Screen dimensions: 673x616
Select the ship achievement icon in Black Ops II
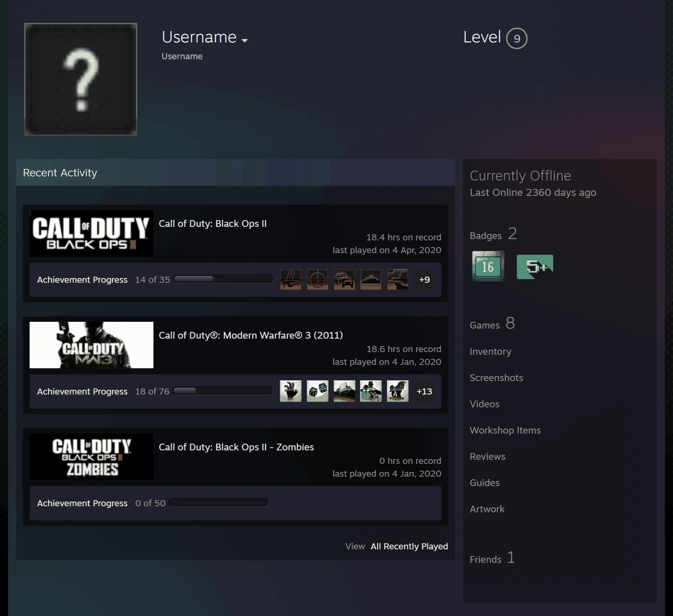(371, 279)
